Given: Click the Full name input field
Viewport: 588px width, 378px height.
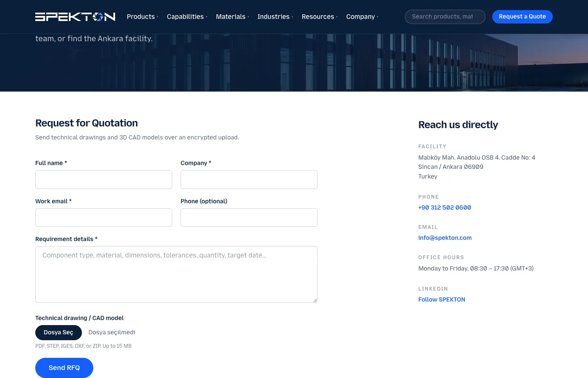Looking at the screenshot, I should (x=104, y=179).
